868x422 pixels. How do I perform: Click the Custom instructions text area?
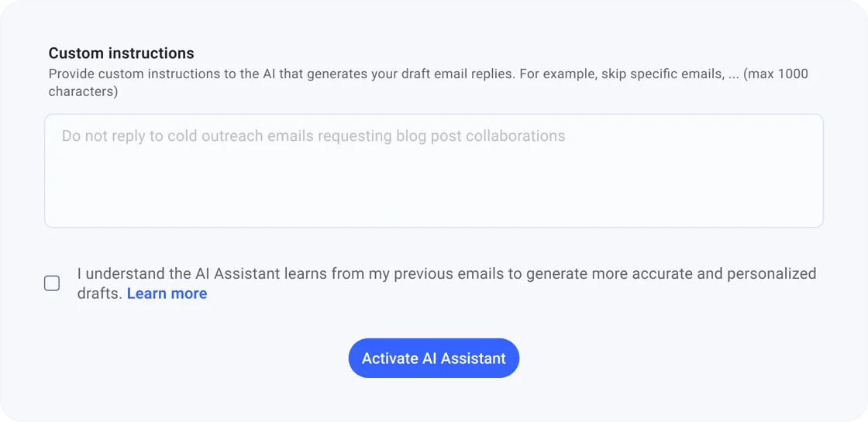pyautogui.click(x=433, y=171)
